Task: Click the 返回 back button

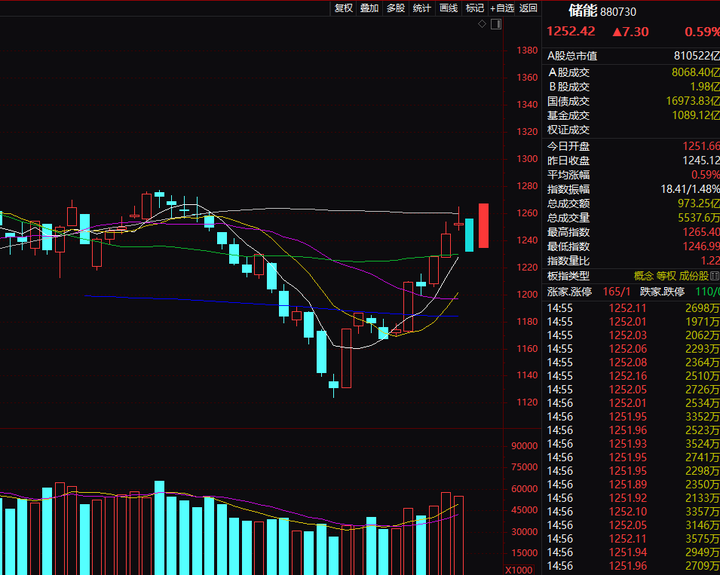Action: (528, 8)
